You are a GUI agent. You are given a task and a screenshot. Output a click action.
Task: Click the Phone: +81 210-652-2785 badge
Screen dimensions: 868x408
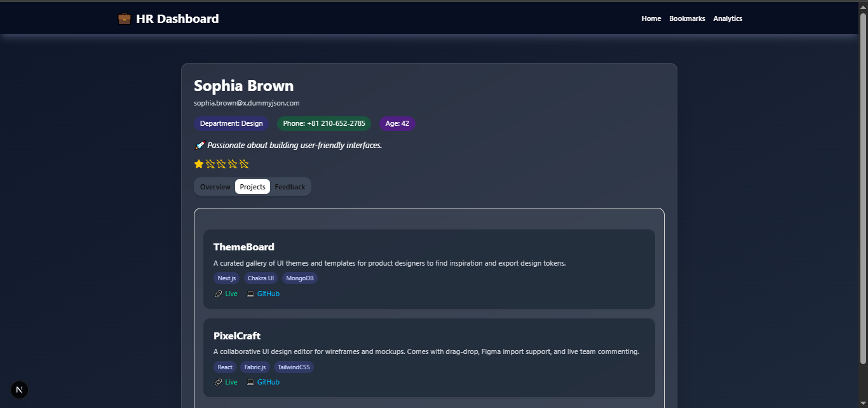[324, 123]
